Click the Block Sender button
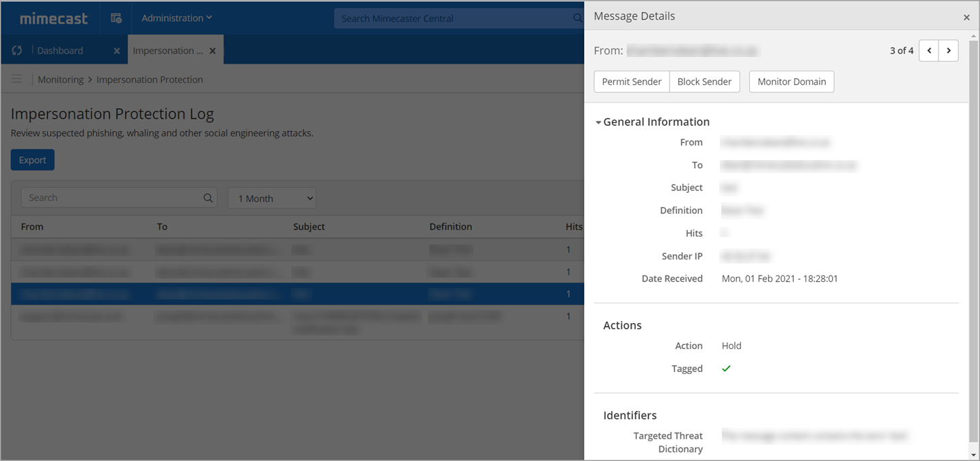Viewport: 980px width, 461px height. pos(704,81)
